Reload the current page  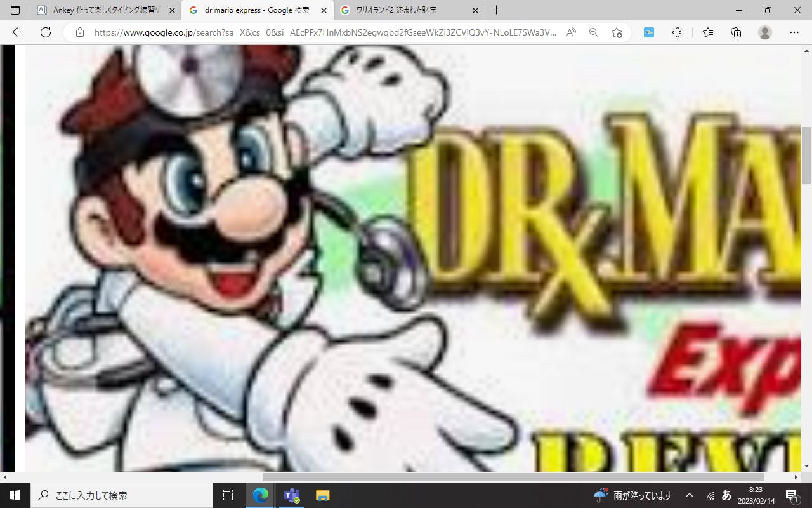click(46, 32)
